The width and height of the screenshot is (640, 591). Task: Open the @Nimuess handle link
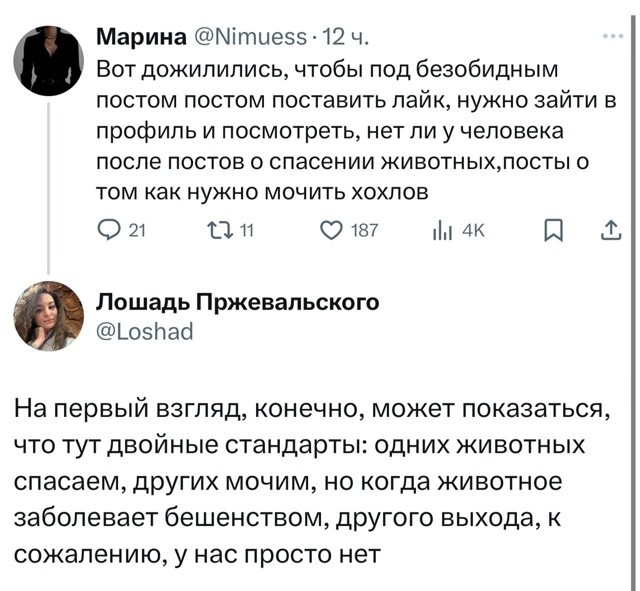(248, 38)
